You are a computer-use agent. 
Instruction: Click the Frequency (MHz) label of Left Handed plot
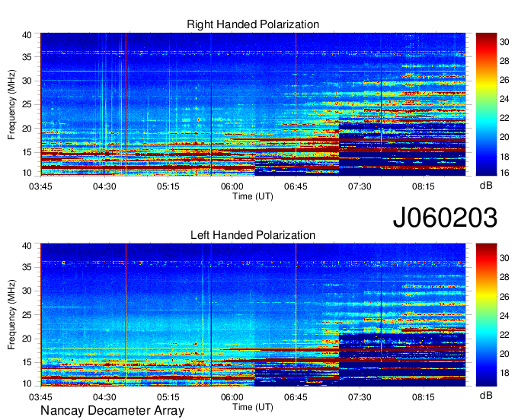click(x=11, y=315)
